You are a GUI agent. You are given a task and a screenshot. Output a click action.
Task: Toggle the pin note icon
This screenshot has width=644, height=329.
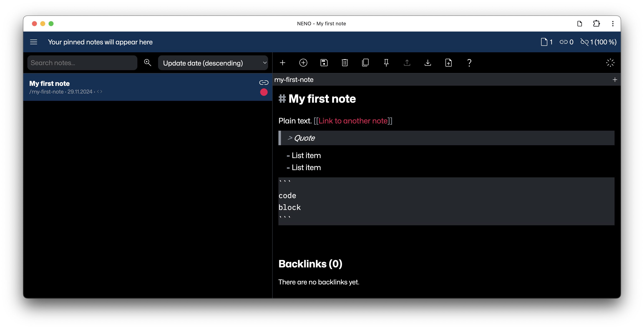click(x=385, y=63)
